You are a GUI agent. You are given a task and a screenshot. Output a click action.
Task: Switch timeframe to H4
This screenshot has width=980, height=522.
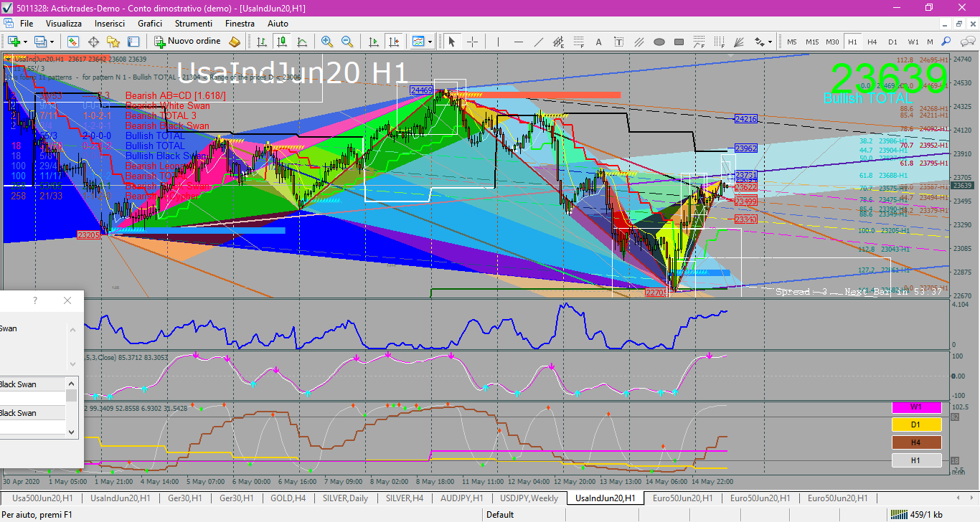click(872, 42)
